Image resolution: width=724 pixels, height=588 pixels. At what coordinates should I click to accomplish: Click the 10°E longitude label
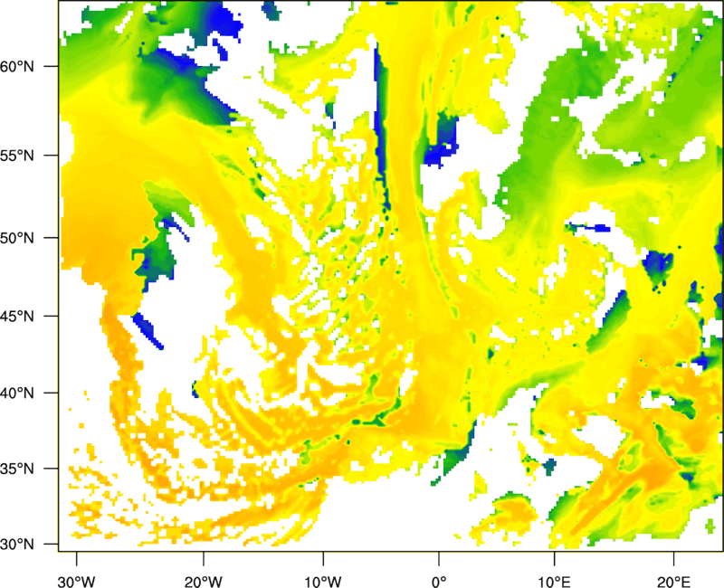click(x=554, y=582)
